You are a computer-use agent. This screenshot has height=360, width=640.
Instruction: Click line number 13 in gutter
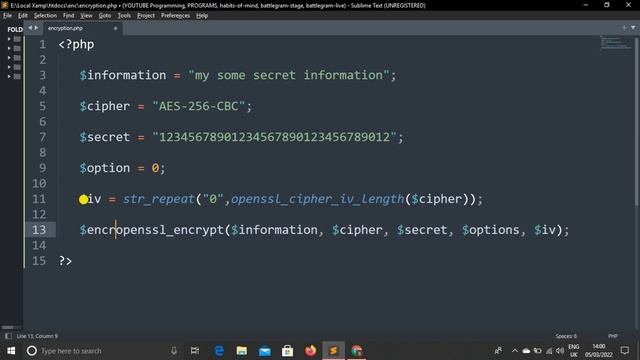point(39,230)
